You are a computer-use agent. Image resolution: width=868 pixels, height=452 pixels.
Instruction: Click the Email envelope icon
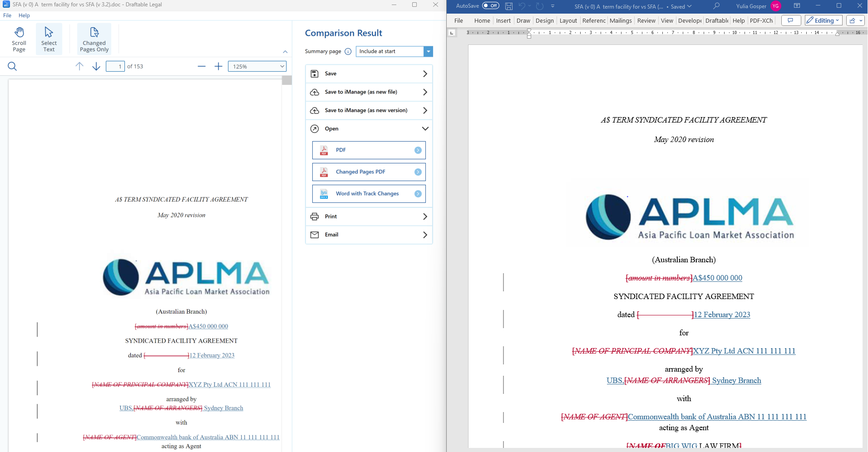coord(315,235)
